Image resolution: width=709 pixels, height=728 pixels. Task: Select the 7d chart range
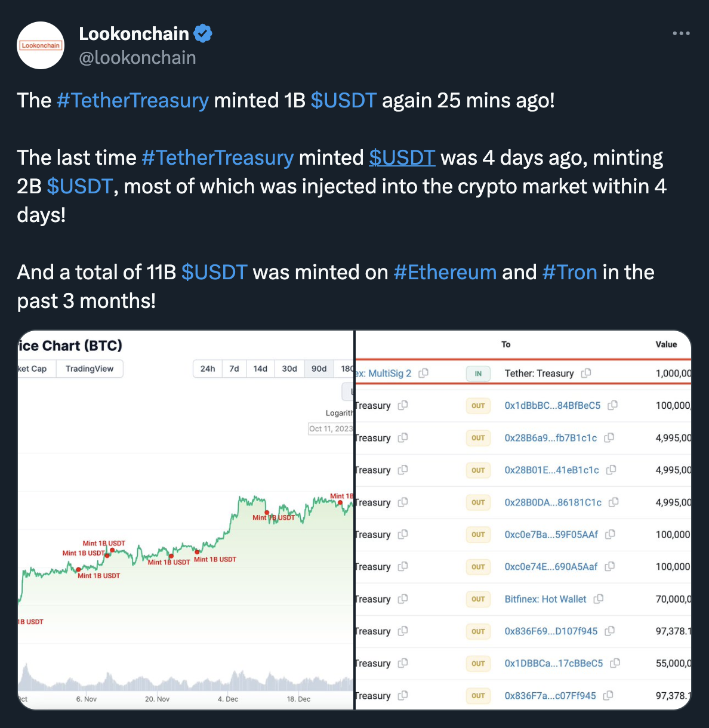[x=235, y=369]
